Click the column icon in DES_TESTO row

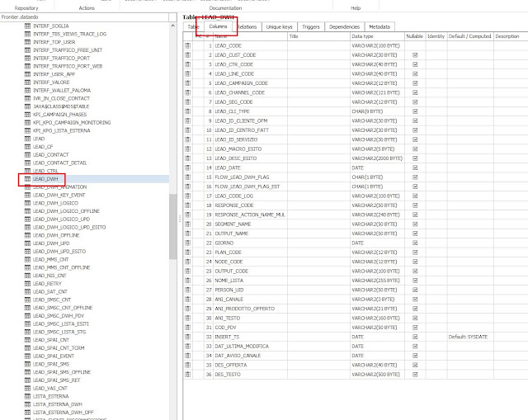pos(188,374)
